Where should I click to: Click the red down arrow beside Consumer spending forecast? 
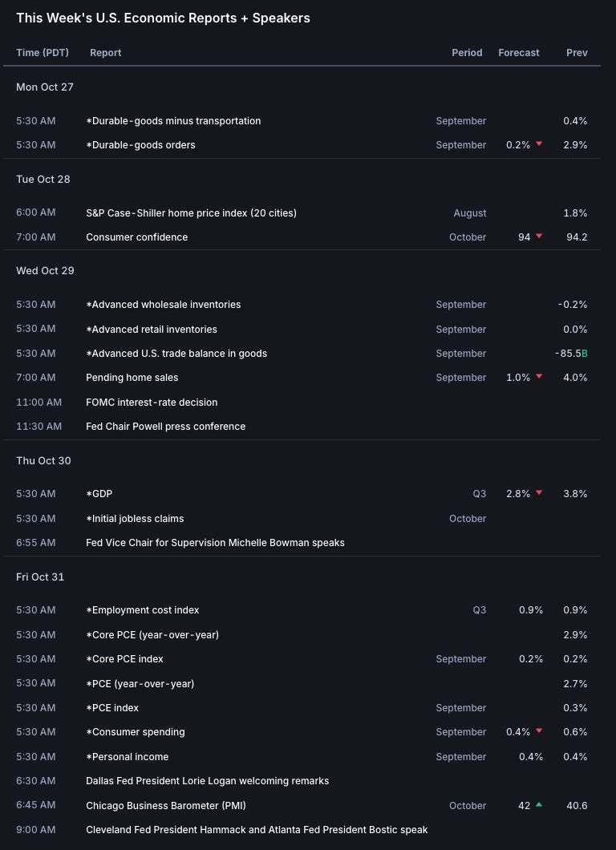[539, 731]
